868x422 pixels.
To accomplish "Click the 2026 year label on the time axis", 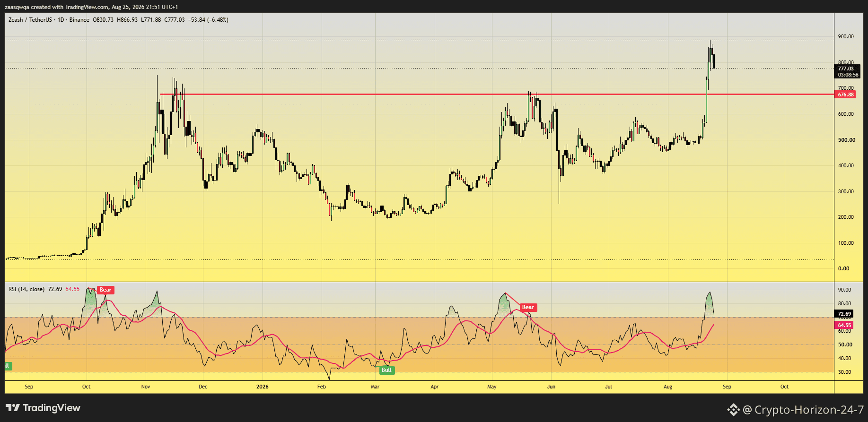I will tap(262, 387).
